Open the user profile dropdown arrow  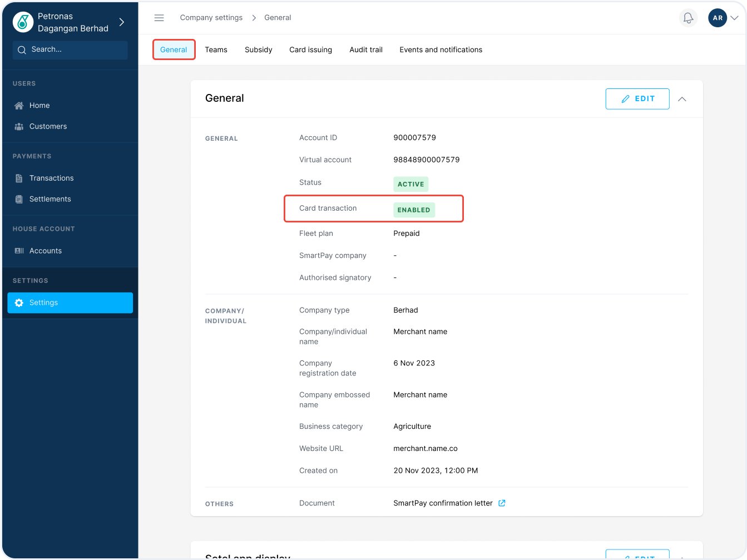click(735, 18)
